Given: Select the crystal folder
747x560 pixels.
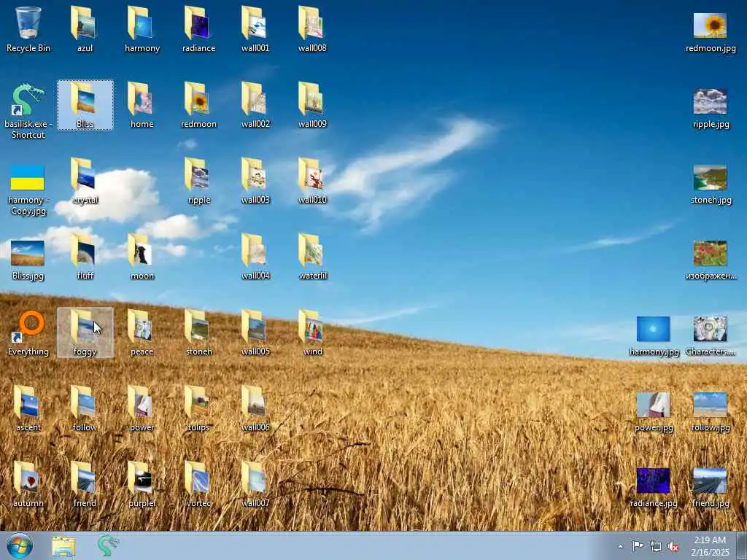Looking at the screenshot, I should point(85,181).
